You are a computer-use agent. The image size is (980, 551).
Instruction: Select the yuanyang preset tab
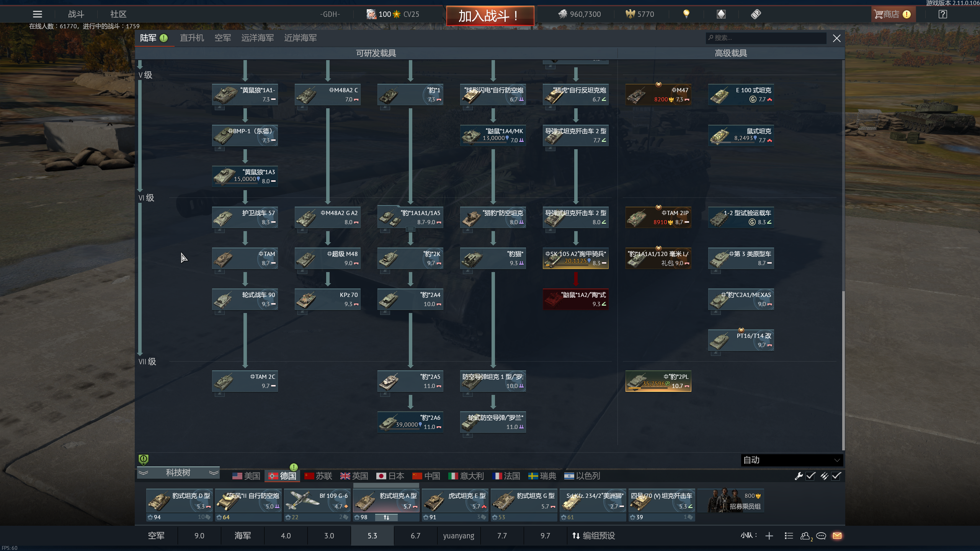click(459, 536)
